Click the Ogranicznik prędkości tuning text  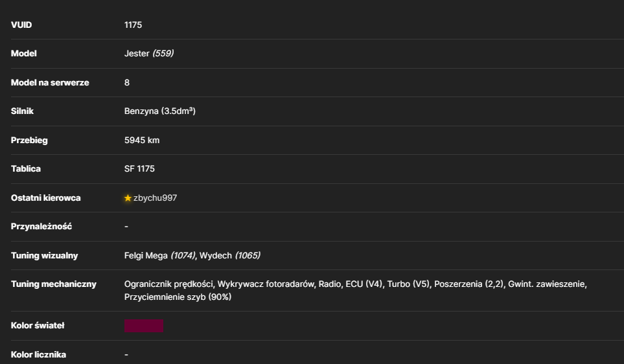click(x=168, y=284)
